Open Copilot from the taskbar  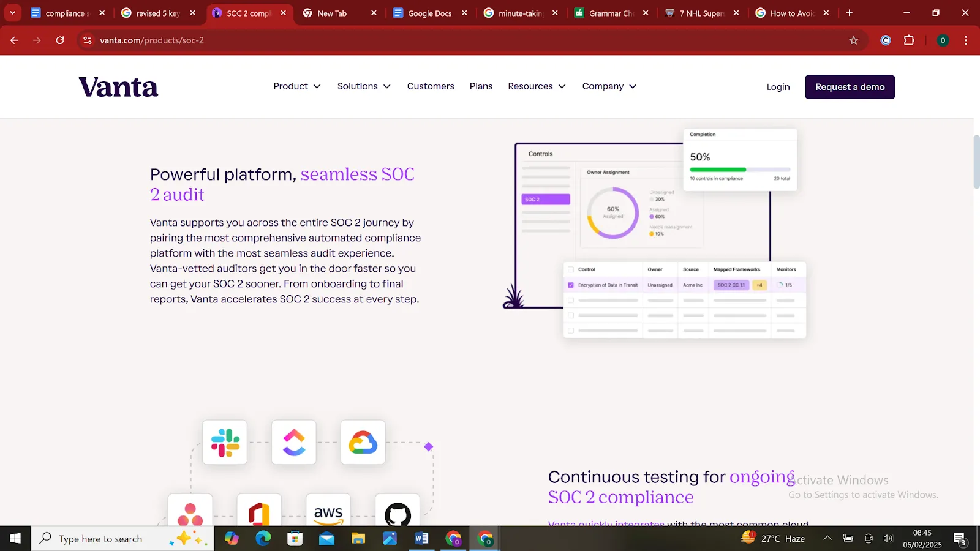coord(232,539)
